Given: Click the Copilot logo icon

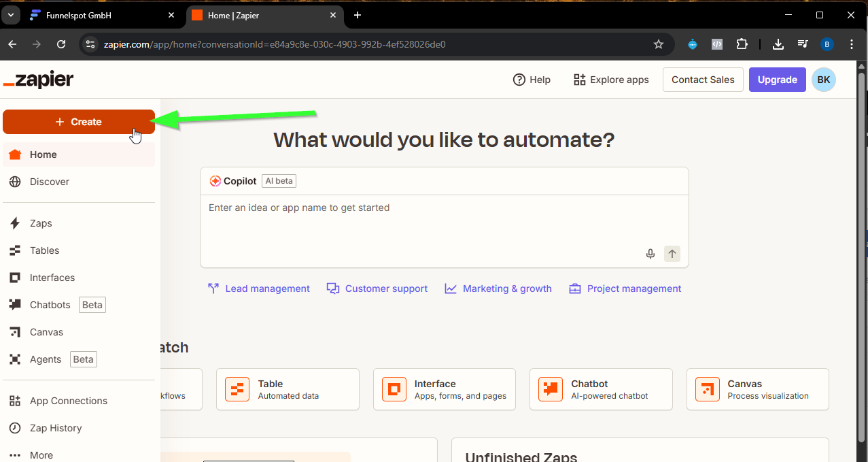Looking at the screenshot, I should tap(215, 181).
